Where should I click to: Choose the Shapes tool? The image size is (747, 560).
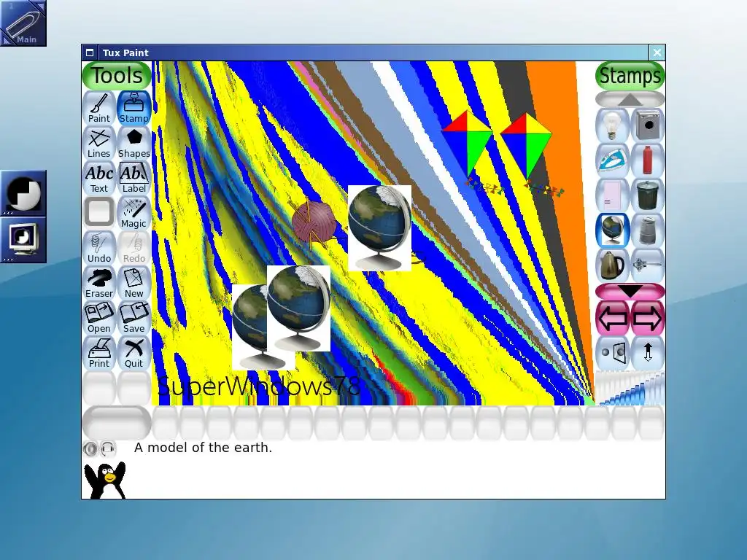point(134,143)
